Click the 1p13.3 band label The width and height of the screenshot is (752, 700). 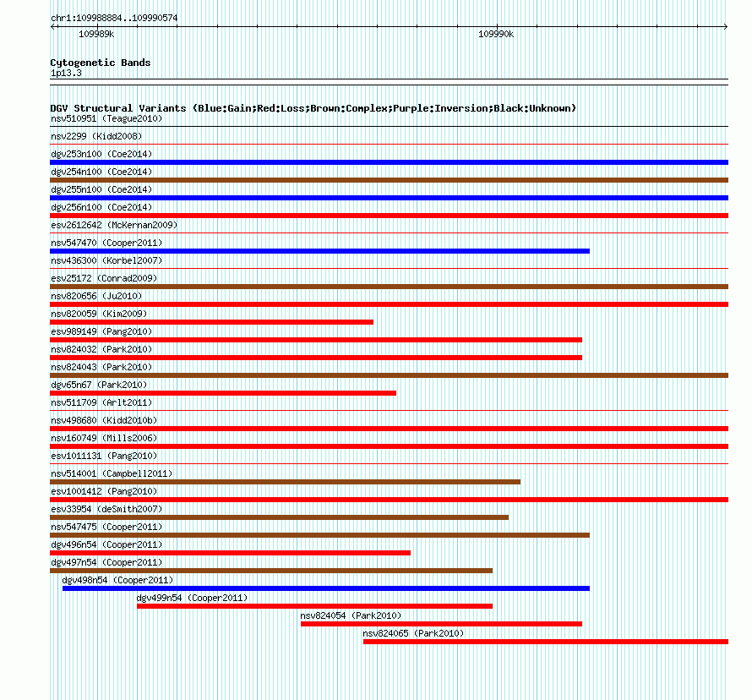pos(66,73)
